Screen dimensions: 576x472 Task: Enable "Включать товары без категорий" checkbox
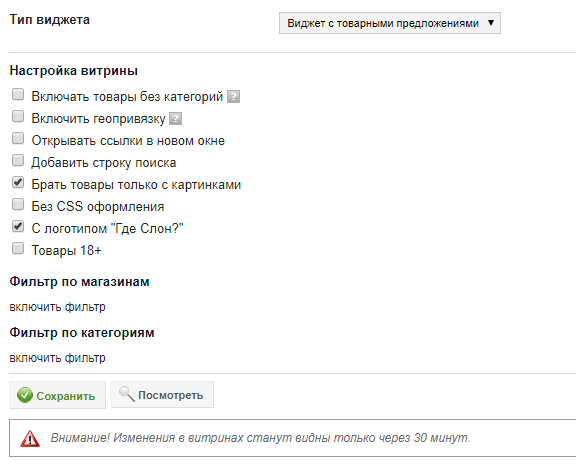tap(18, 94)
